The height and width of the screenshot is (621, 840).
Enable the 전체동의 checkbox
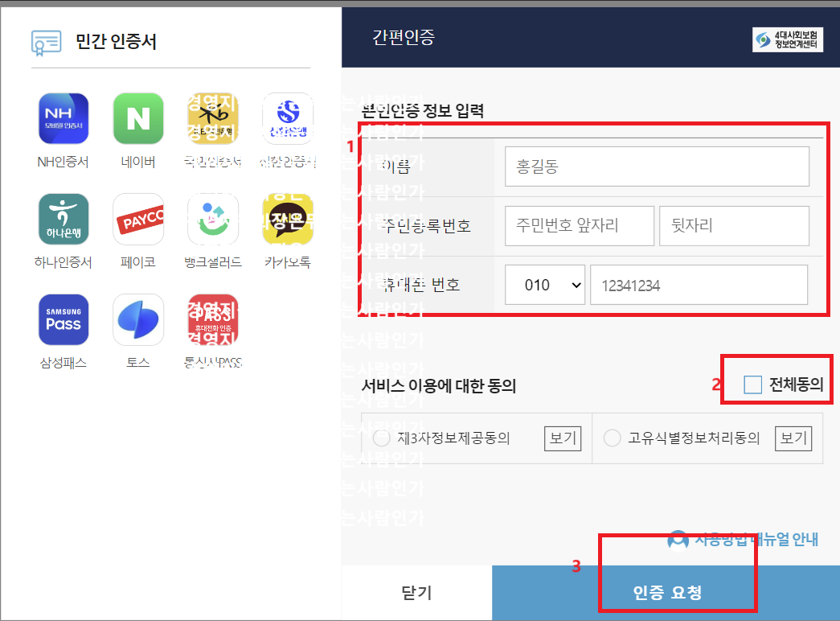752,385
